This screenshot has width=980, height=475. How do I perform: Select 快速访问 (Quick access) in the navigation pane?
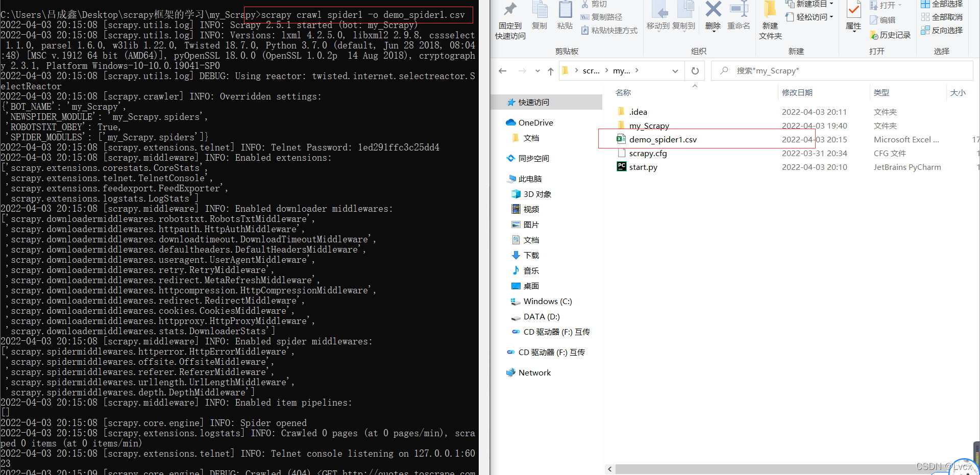[x=546, y=102]
